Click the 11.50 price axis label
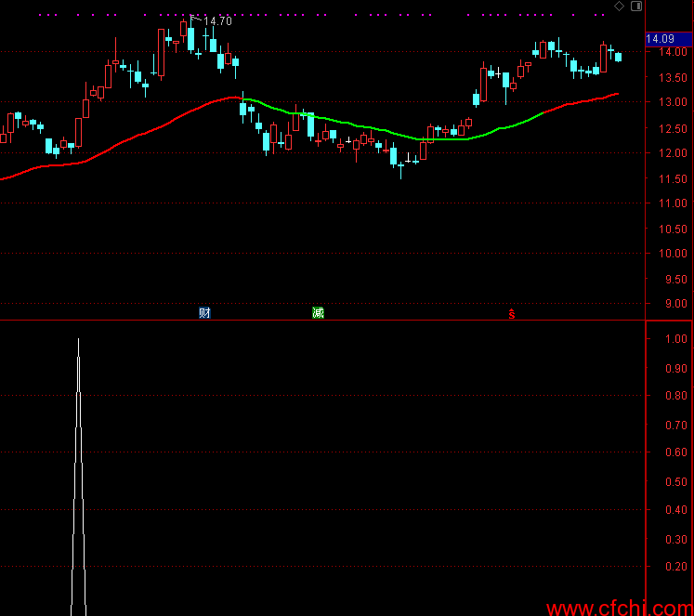 [x=673, y=179]
